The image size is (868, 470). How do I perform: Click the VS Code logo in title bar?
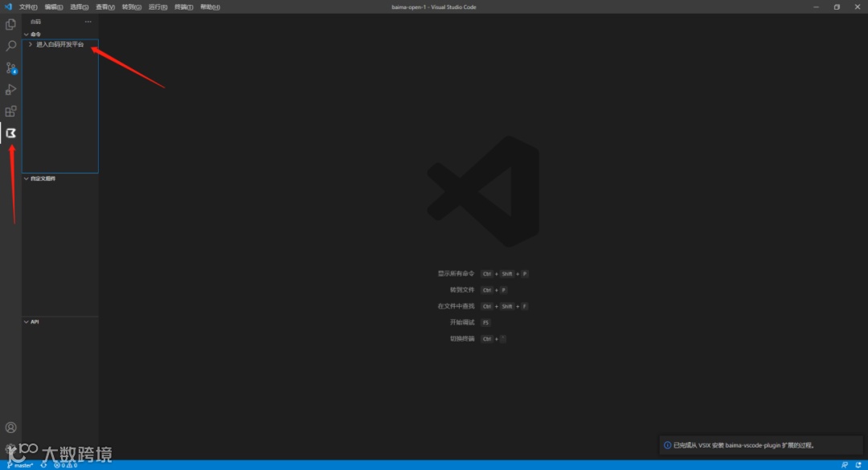point(8,6)
